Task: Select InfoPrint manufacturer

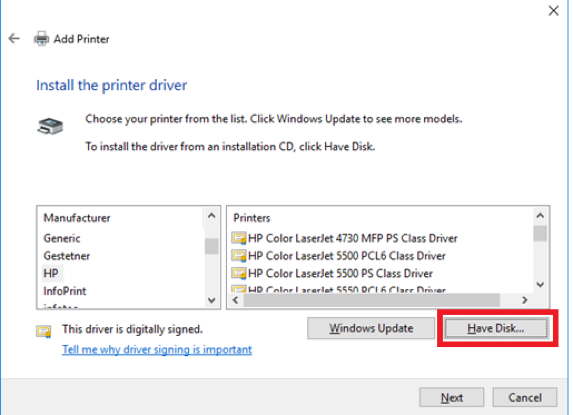Action: coord(65,291)
